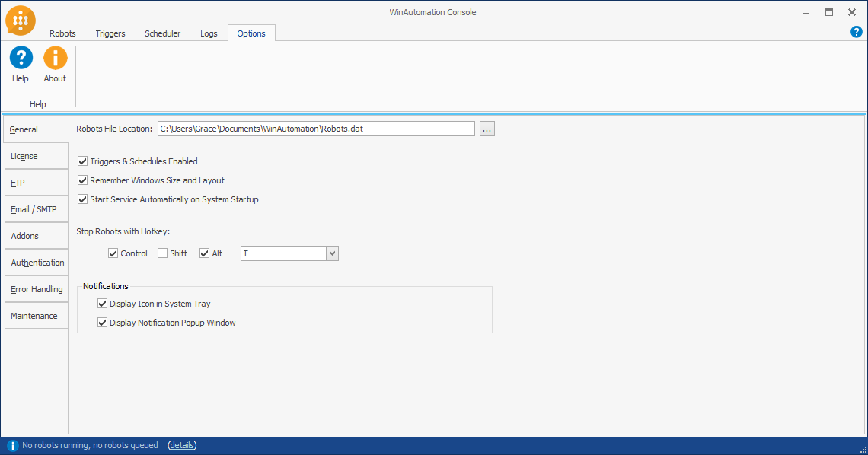Screen dimensions: 868x455
Task: Click the 'Robots File Location:' label
Action: tap(114, 129)
